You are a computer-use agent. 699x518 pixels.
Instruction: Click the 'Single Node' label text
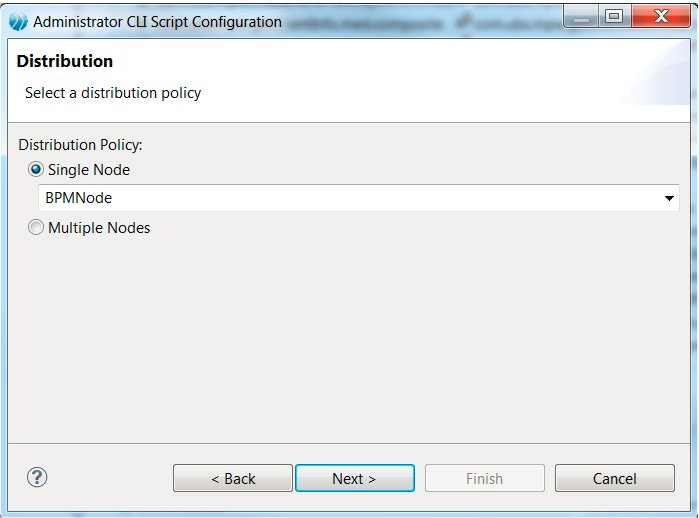coord(89,170)
